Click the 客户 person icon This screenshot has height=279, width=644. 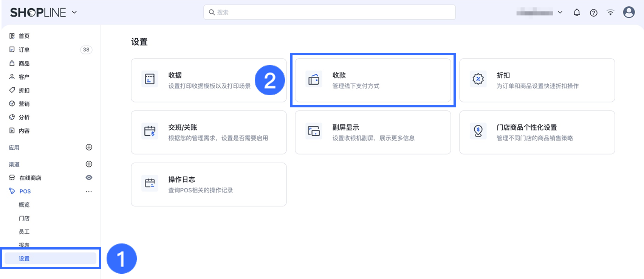click(x=12, y=76)
